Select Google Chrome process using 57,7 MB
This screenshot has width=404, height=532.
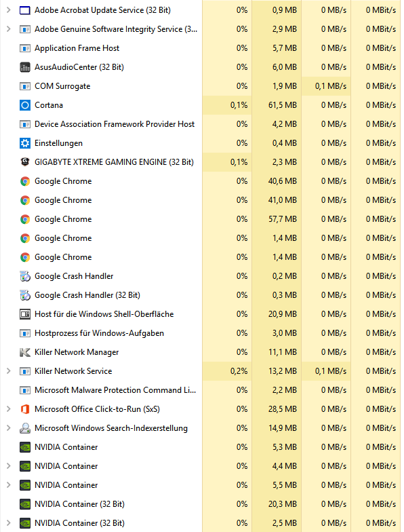[202, 219]
